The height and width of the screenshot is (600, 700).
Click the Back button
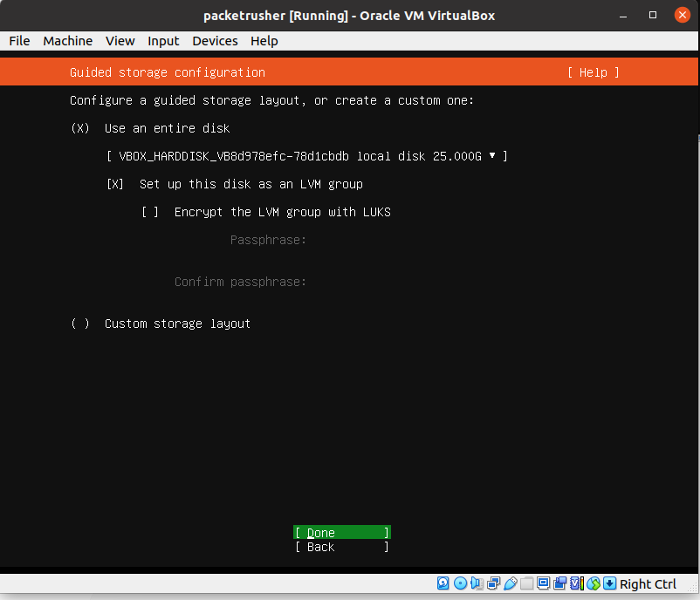[340, 547]
